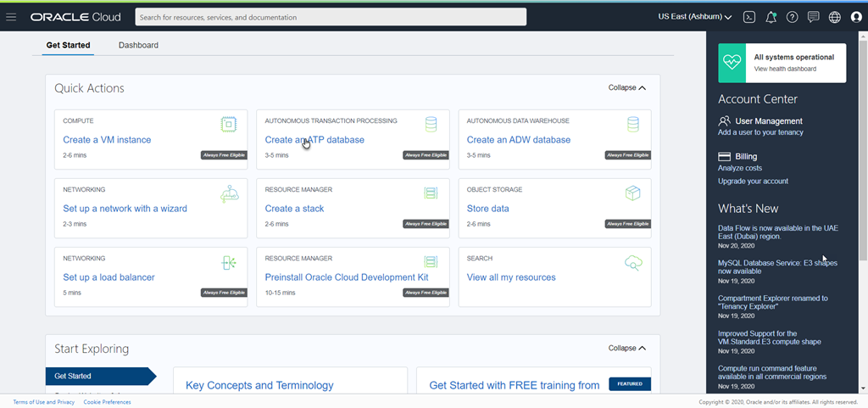Click the Create a stack card icon
The image size is (868, 408).
point(431,193)
